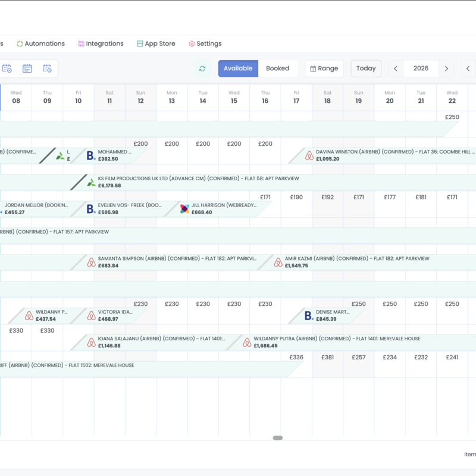Toggle the Booked filter
476x476 pixels.
(x=277, y=68)
